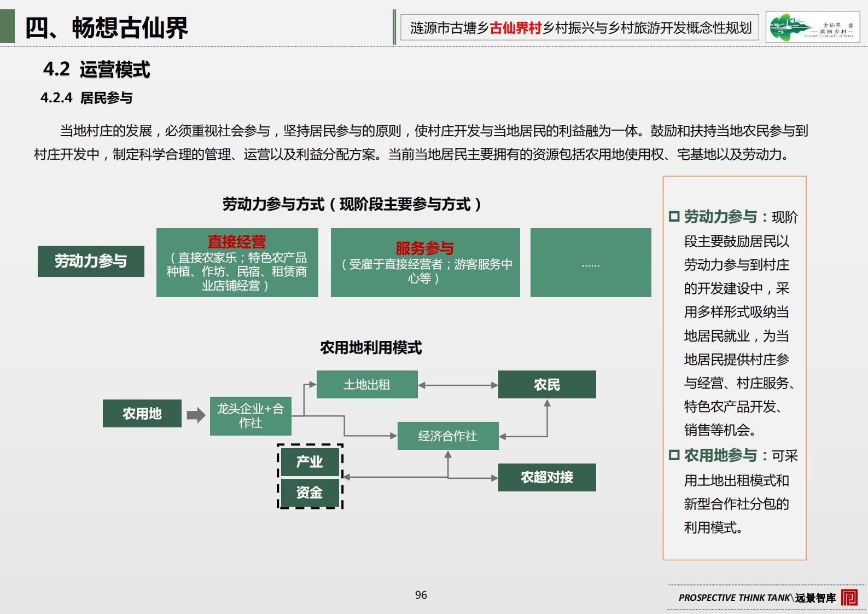Image resolution: width=868 pixels, height=614 pixels.
Task: Click the green 劳动力参与 heading in sidebar
Action: click(720, 217)
